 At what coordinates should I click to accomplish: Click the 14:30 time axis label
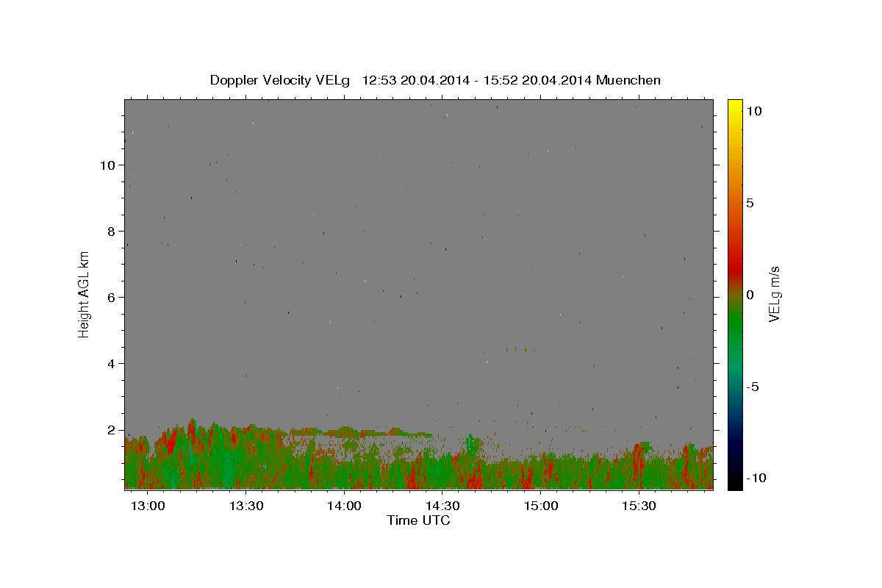443,506
